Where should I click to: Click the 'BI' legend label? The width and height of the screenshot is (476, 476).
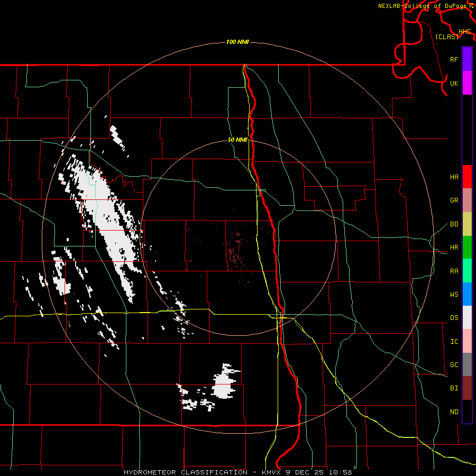click(x=454, y=388)
